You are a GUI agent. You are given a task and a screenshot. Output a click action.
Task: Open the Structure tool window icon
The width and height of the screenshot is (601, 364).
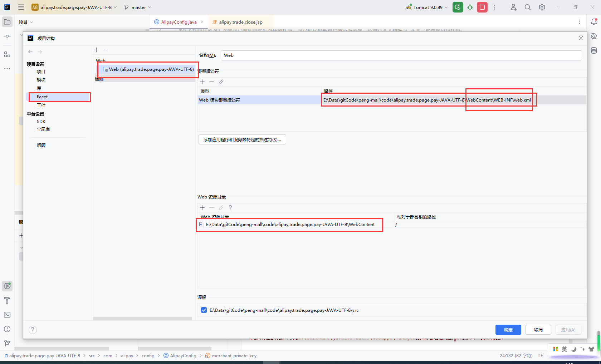click(7, 54)
